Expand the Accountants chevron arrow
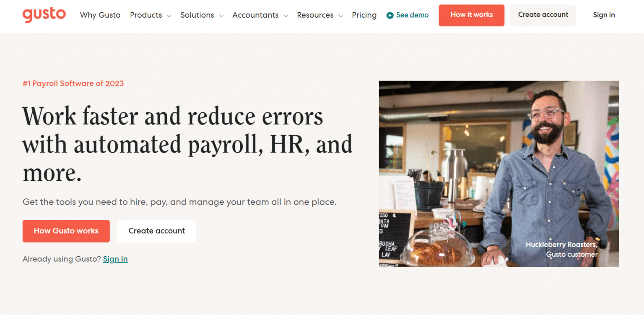This screenshot has width=644, height=315. pyautogui.click(x=286, y=16)
